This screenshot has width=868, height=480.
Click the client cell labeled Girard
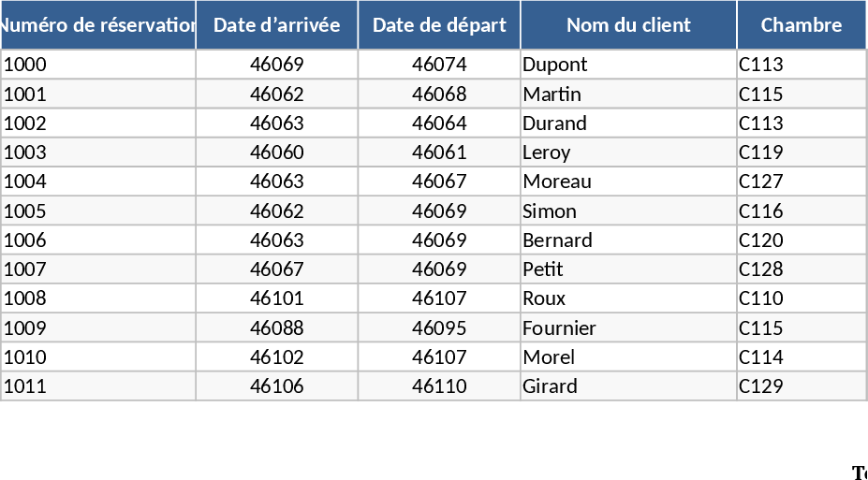click(628, 386)
